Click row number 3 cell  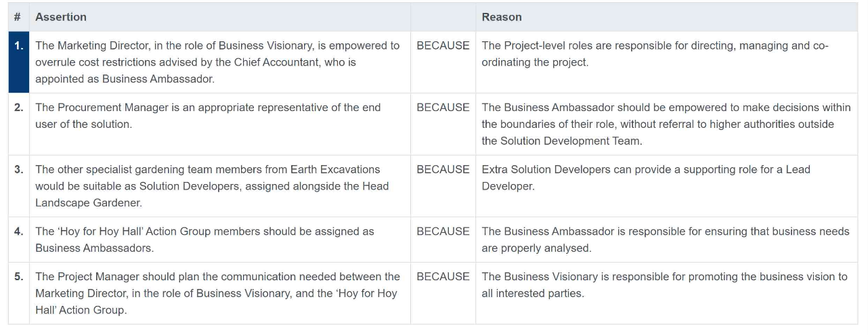tap(19, 186)
